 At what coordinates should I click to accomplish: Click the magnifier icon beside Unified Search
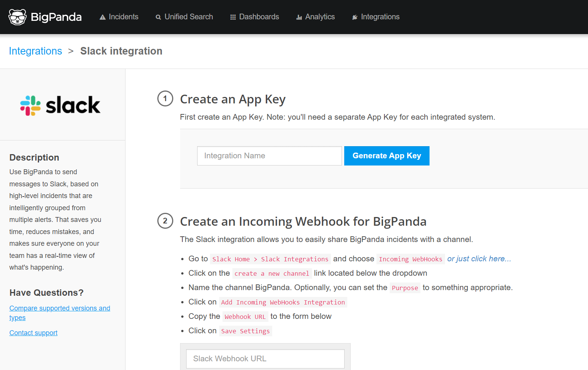pyautogui.click(x=158, y=17)
